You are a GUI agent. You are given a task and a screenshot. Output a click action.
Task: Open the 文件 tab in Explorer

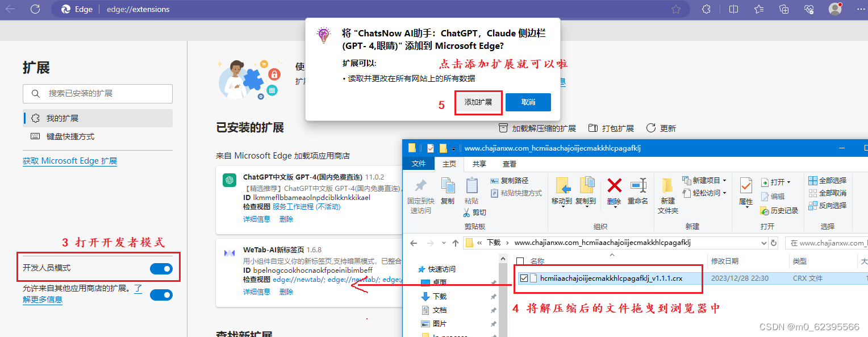pos(419,164)
